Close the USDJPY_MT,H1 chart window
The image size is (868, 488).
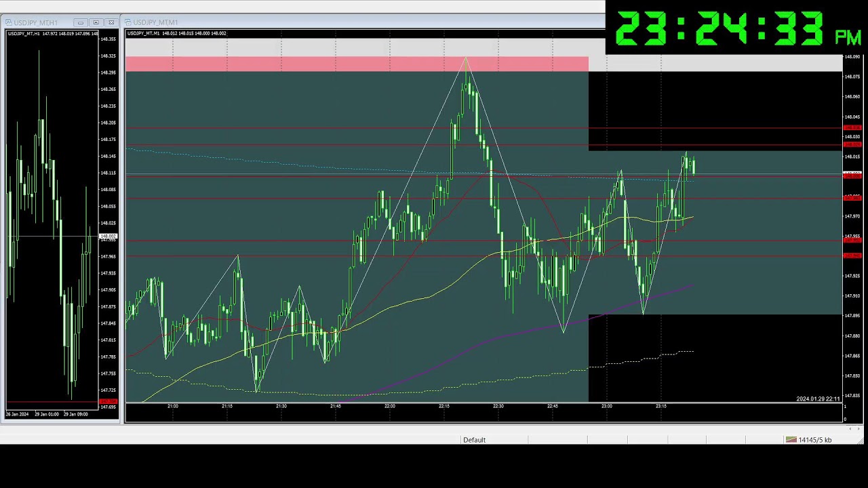pyautogui.click(x=111, y=22)
